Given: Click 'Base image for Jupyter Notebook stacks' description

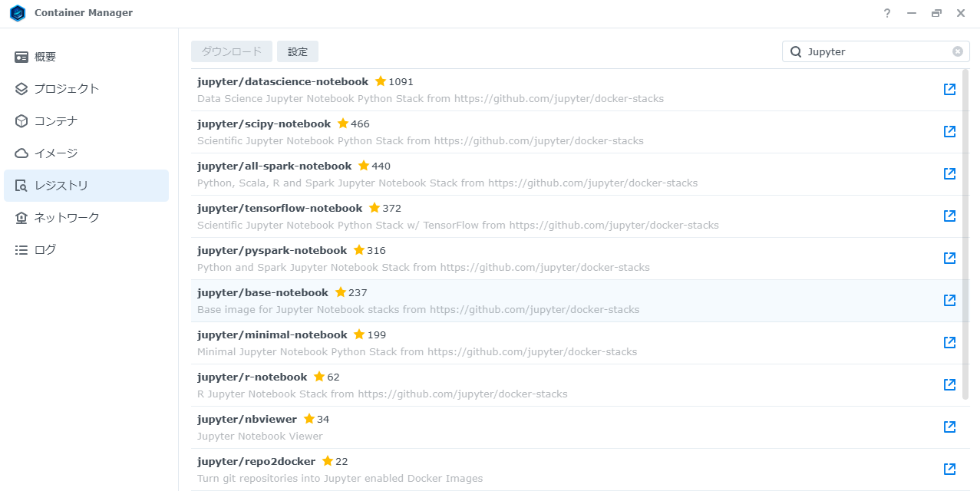Looking at the screenshot, I should 418,309.
